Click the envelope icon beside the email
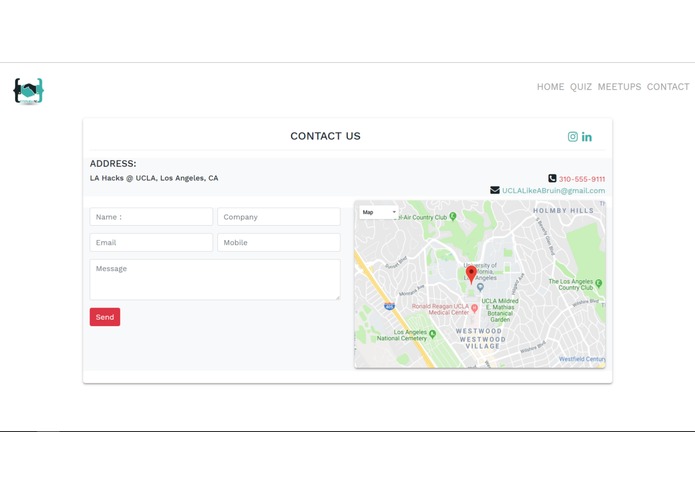This screenshot has height=494, width=695. pyautogui.click(x=495, y=190)
